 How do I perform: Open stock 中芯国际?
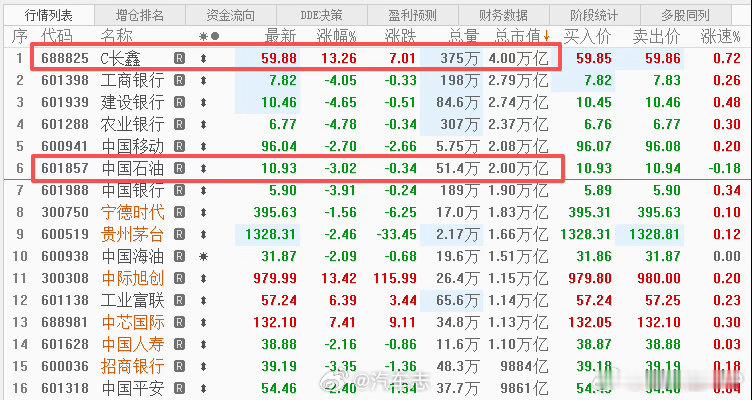(x=132, y=322)
